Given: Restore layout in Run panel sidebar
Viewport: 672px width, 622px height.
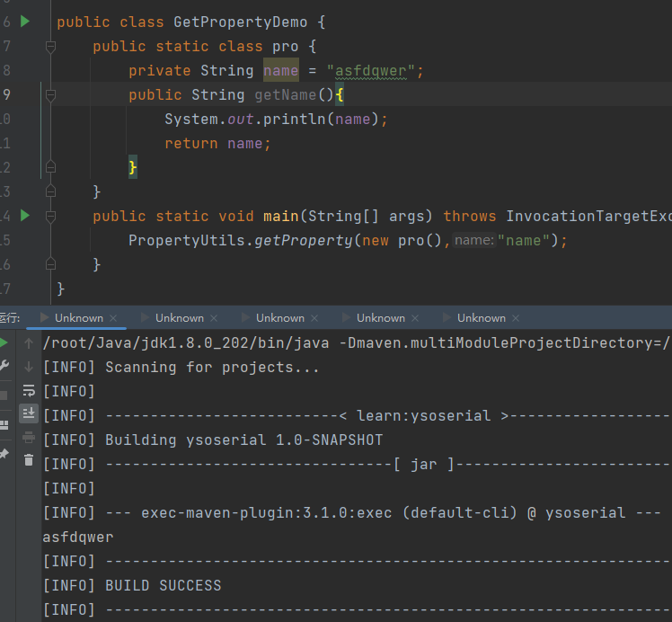Looking at the screenshot, I should [4, 425].
